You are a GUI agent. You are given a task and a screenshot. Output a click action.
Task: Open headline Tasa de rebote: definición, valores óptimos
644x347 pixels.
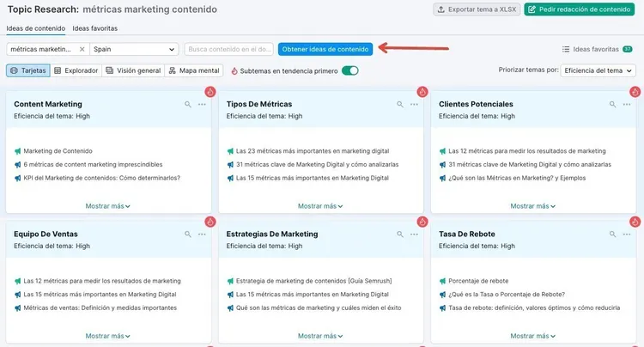click(534, 307)
